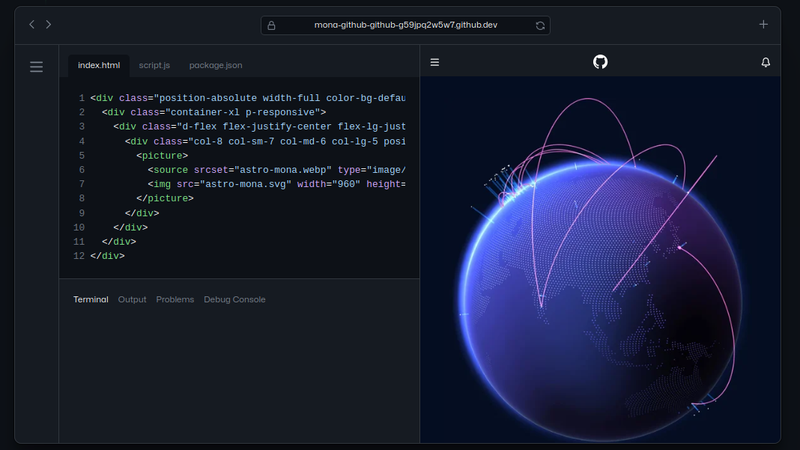Click the opening <picture> tag on line 5
Viewport: 800px width, 450px height.
[x=162, y=156]
